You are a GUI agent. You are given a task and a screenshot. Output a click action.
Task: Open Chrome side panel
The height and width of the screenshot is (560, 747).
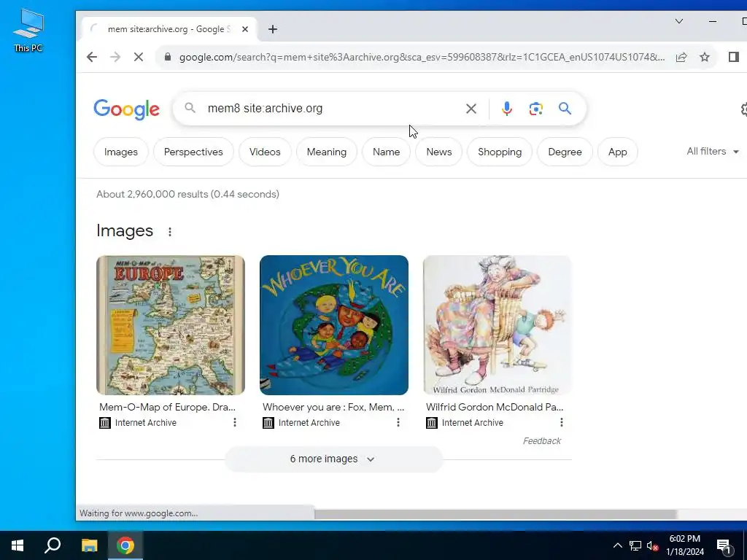click(x=734, y=57)
